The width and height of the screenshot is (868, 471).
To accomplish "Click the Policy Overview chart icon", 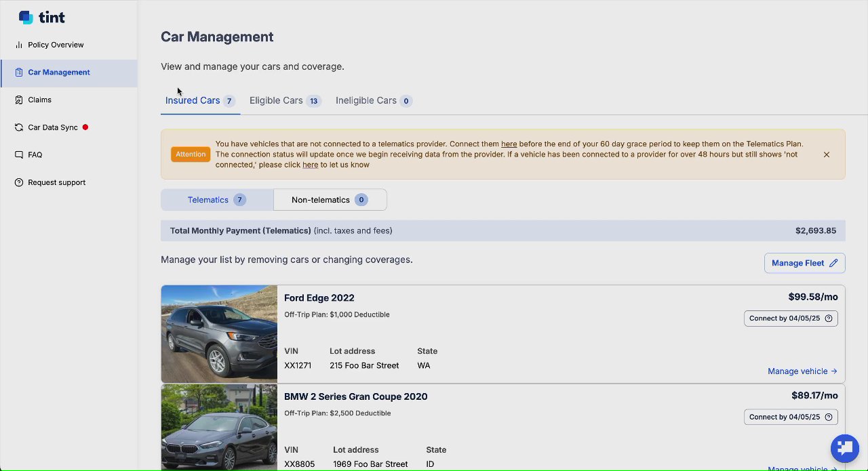I will tap(19, 45).
